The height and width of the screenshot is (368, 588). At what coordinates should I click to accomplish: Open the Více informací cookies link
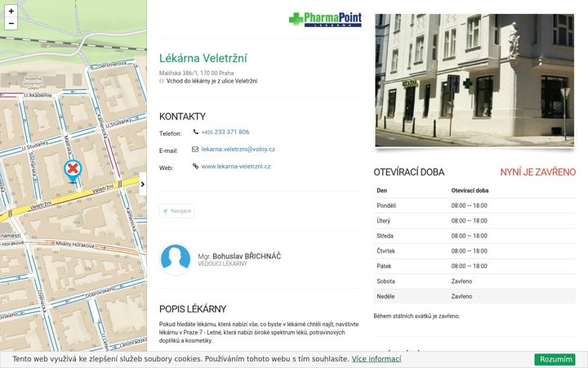coord(376,359)
